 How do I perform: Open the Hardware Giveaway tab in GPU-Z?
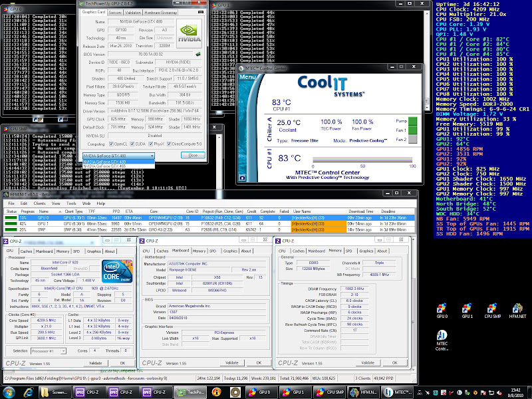161,13
